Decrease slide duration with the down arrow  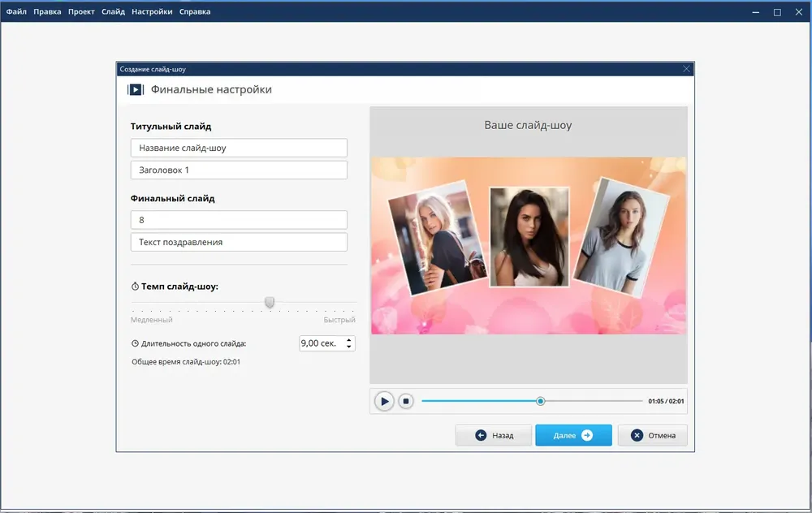349,347
